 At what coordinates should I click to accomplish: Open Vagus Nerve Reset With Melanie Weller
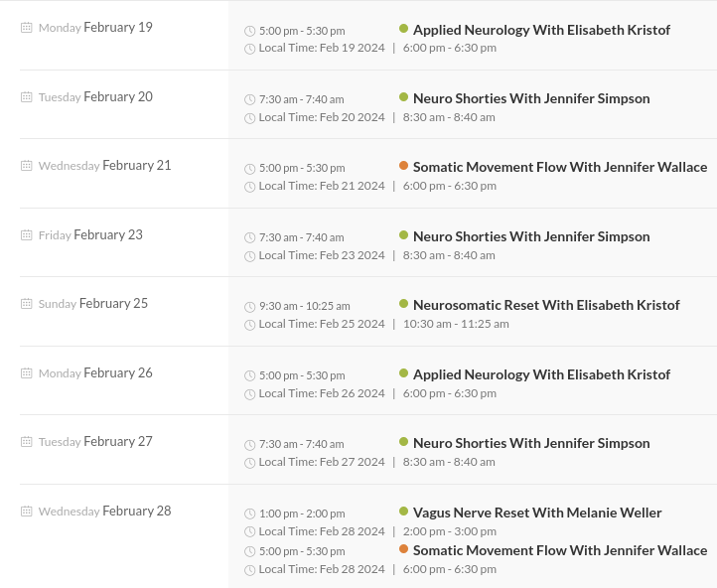pos(537,514)
